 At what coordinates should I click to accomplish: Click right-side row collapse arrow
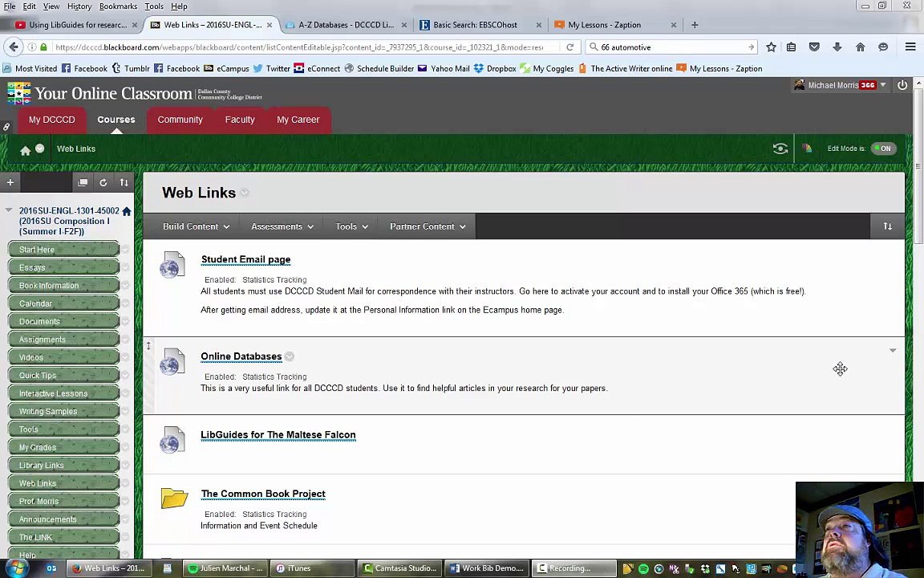pyautogui.click(x=893, y=350)
